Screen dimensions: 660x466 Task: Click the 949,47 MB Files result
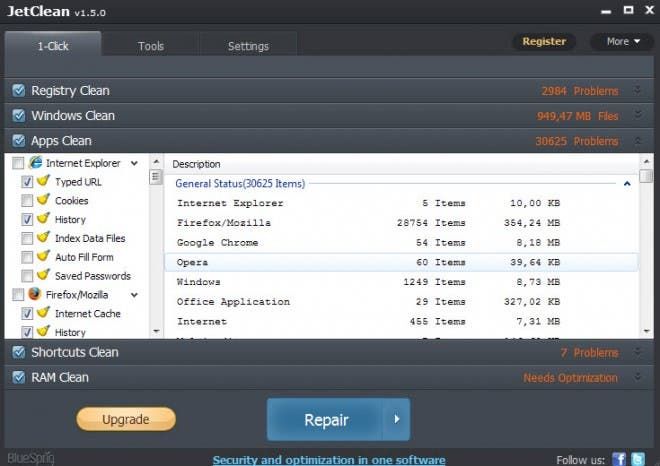click(577, 116)
